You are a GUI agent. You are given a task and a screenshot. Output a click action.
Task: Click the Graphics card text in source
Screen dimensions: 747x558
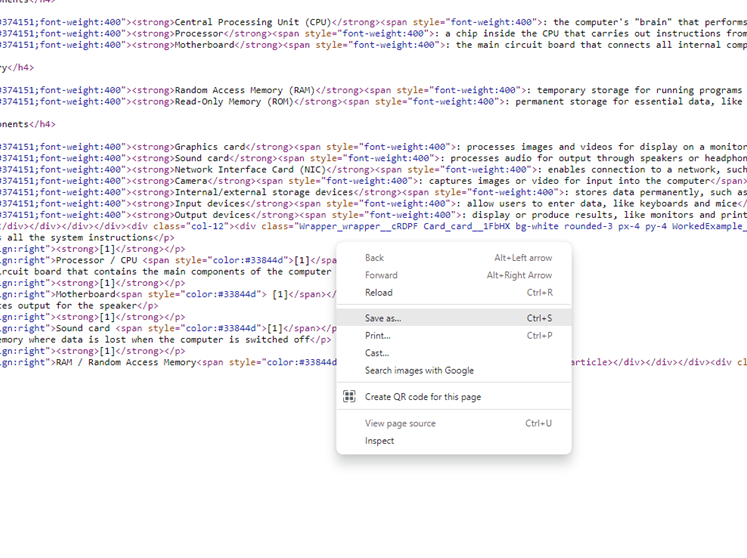pyautogui.click(x=209, y=147)
